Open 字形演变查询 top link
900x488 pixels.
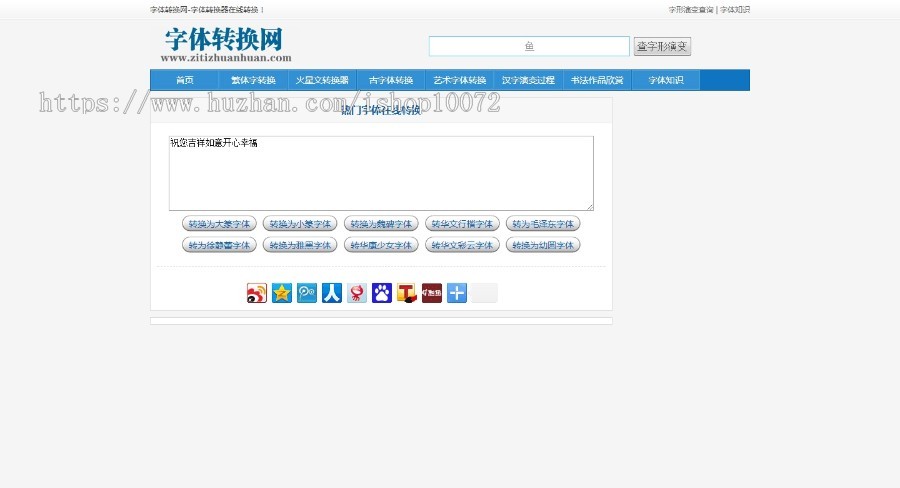click(691, 10)
